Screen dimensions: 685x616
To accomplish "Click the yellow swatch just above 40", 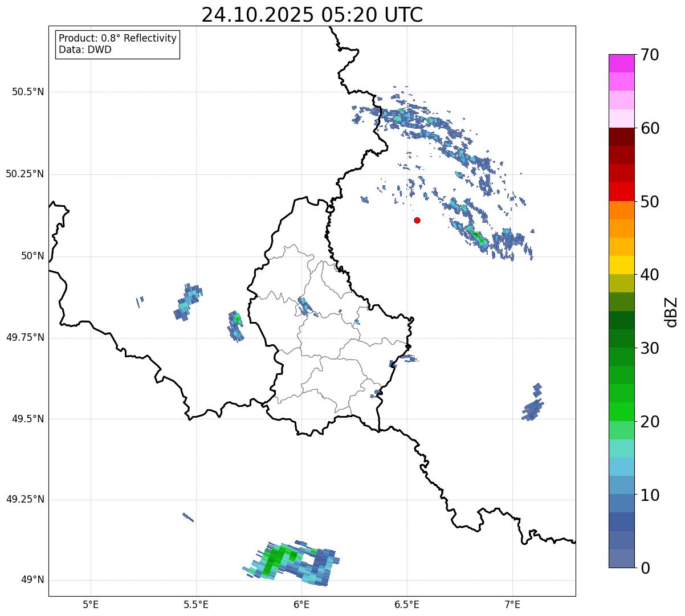I will pos(622,265).
